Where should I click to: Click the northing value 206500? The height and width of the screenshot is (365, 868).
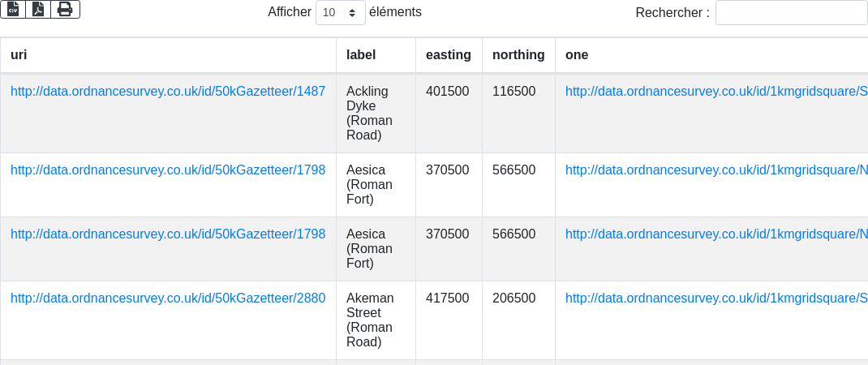(513, 298)
